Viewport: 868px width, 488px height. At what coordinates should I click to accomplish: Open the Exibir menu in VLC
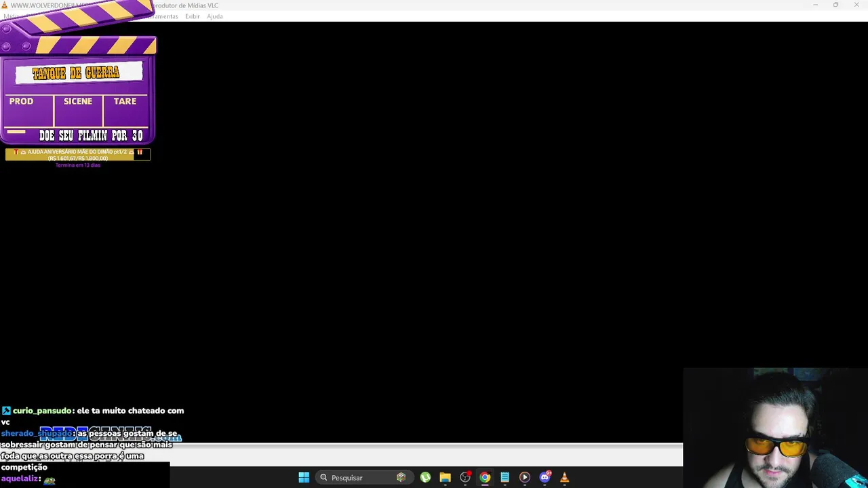tap(193, 16)
